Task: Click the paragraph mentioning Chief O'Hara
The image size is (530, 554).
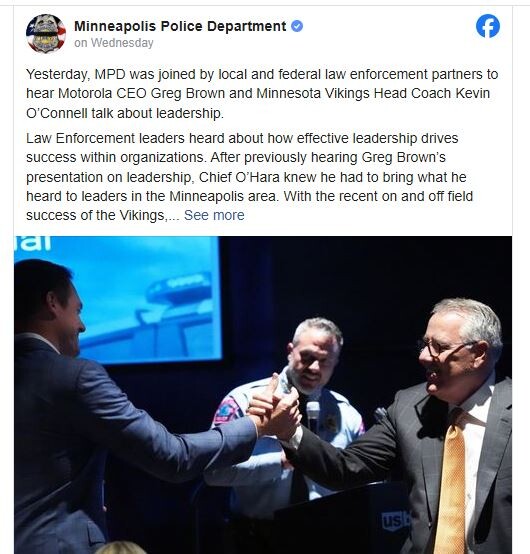Action: tap(249, 176)
